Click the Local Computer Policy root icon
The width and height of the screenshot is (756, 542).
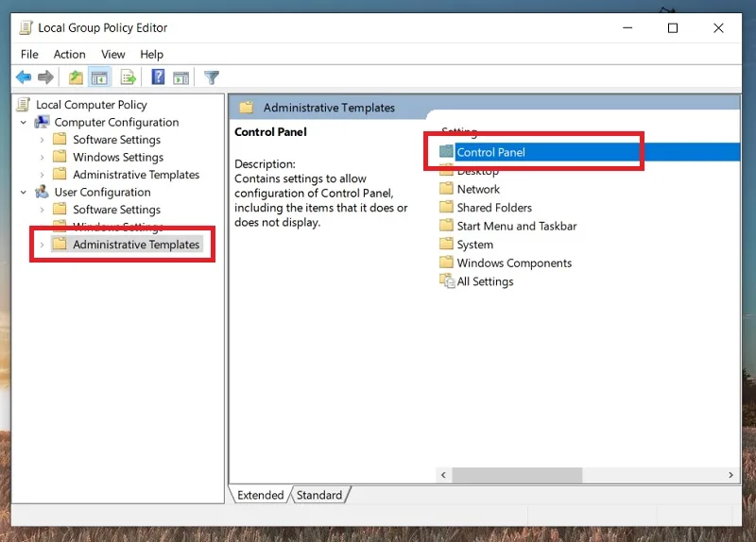[x=23, y=105]
